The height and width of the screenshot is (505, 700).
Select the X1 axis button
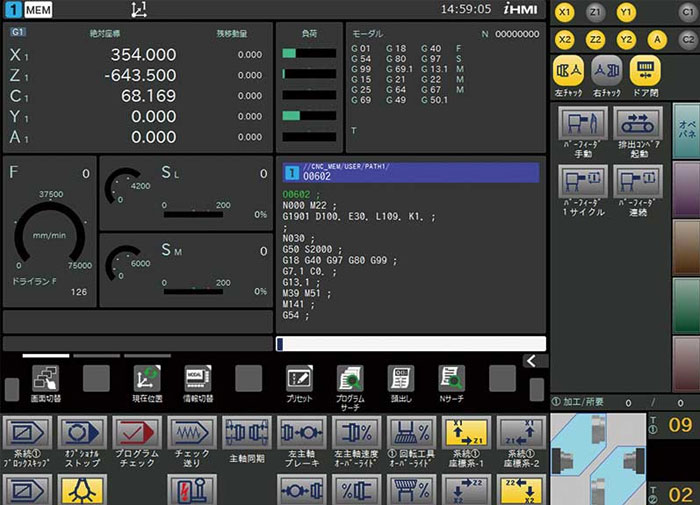(565, 12)
